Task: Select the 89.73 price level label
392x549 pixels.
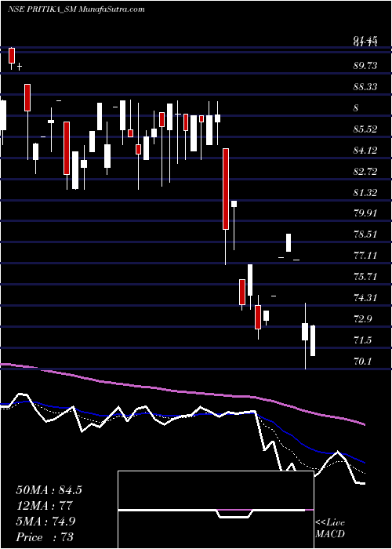Action: pyautogui.click(x=365, y=65)
